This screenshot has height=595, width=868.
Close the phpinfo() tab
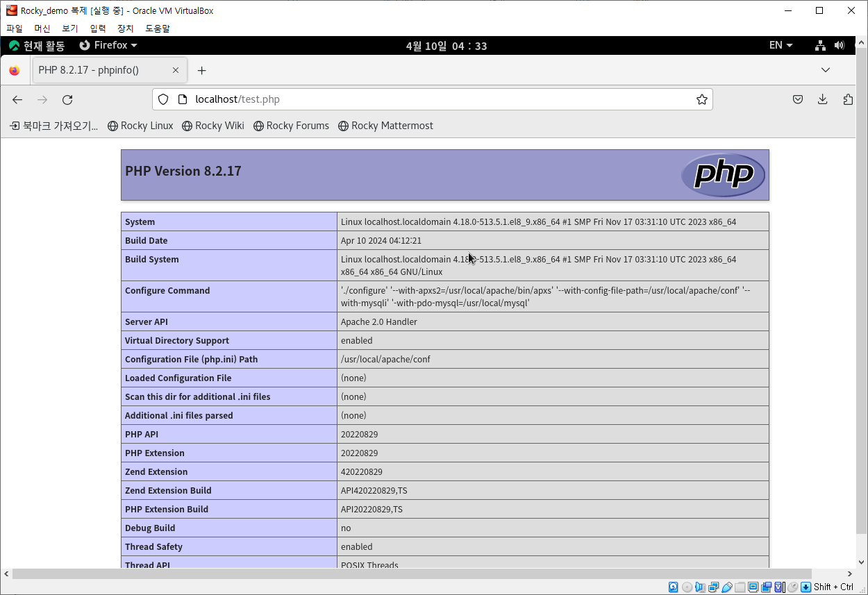click(x=176, y=70)
